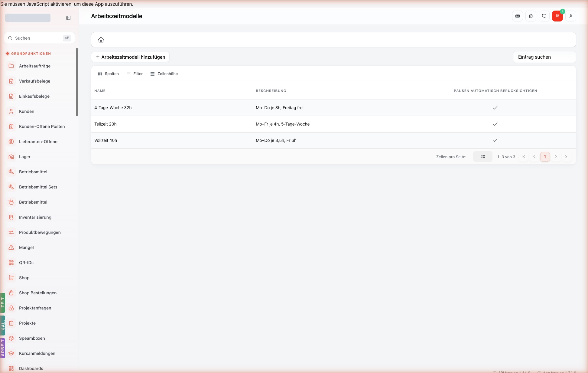The width and height of the screenshot is (588, 373).
Task: Toggle pause checkmark for Vollzeit 40h
Action: (x=495, y=140)
